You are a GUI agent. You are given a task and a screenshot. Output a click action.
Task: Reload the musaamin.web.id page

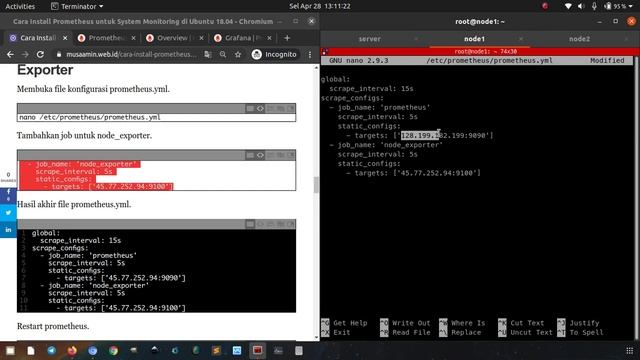[40, 54]
